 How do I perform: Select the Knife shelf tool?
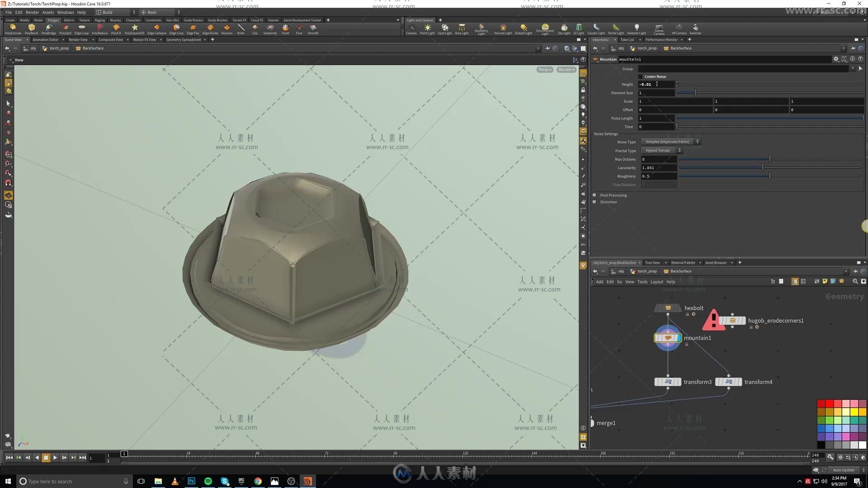coord(241,29)
